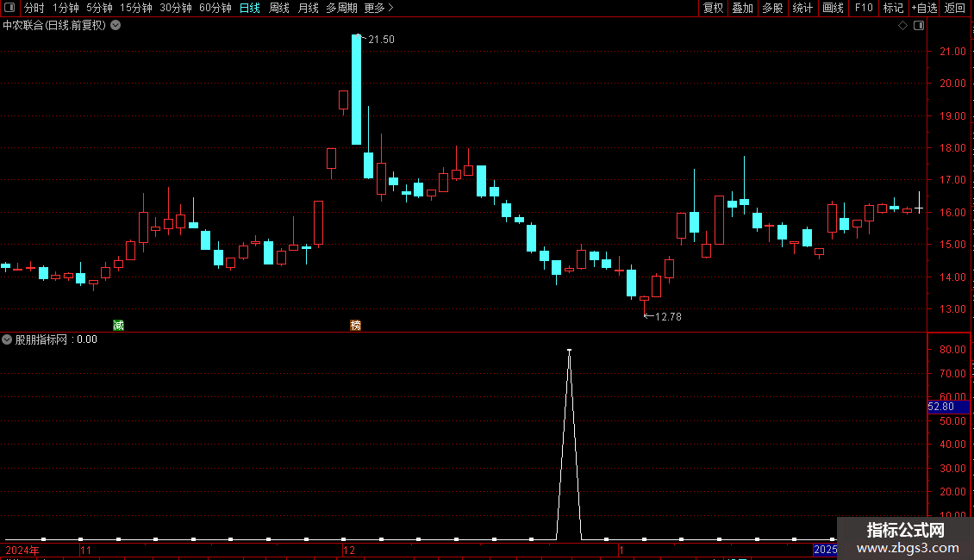
Task: Switch to the 分时 intraday view
Action: point(34,8)
